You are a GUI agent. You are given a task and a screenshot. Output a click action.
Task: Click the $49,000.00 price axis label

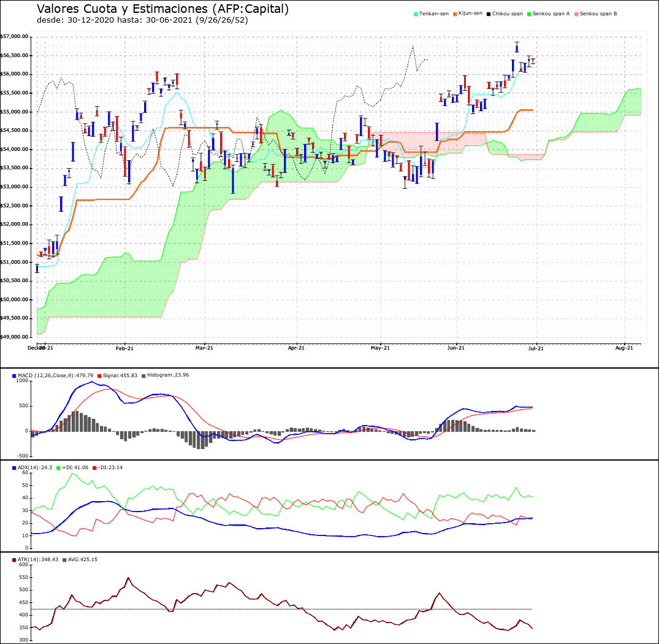pos(14,337)
